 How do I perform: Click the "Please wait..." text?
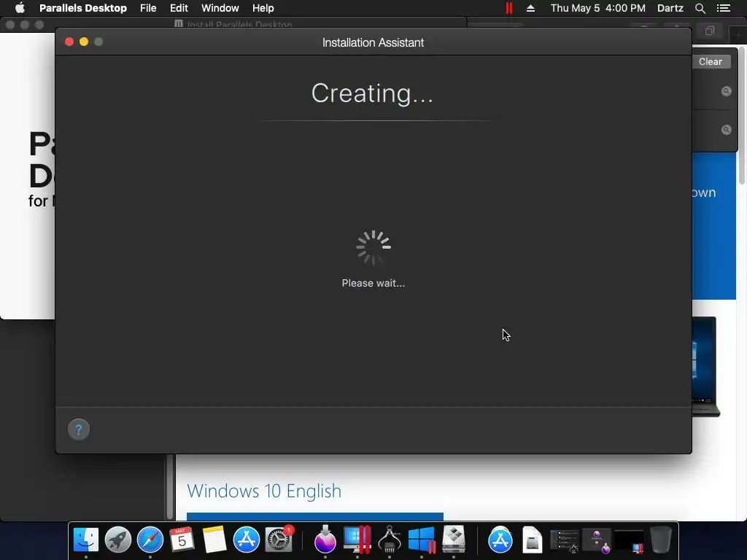click(373, 283)
